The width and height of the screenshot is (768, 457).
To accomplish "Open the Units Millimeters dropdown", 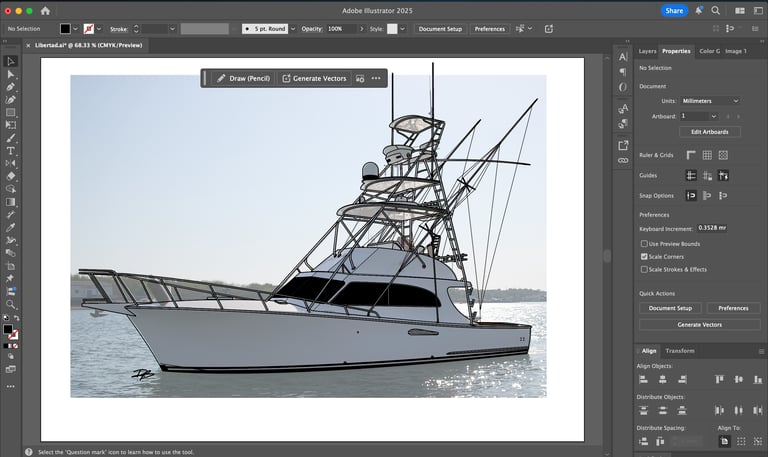I will pyautogui.click(x=710, y=101).
